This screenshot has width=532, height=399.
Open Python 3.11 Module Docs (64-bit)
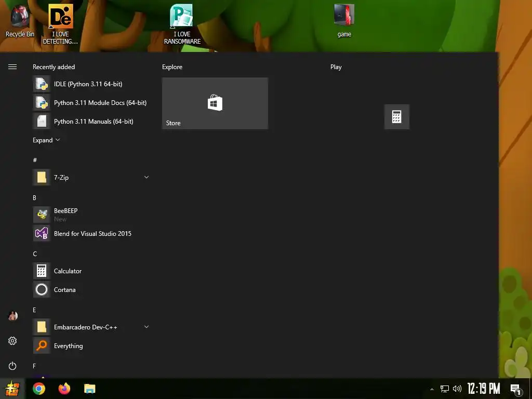click(x=91, y=102)
